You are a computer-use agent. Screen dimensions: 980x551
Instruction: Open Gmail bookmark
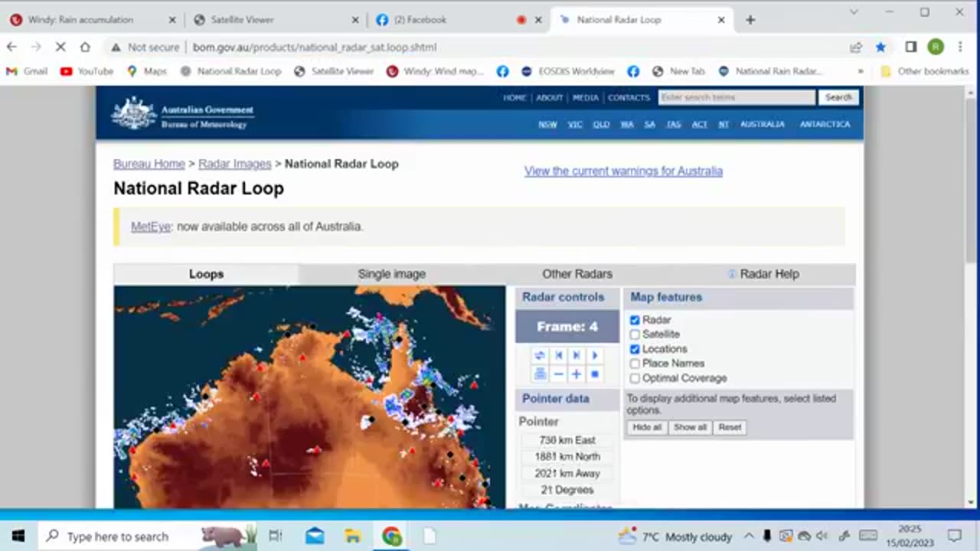coord(27,71)
